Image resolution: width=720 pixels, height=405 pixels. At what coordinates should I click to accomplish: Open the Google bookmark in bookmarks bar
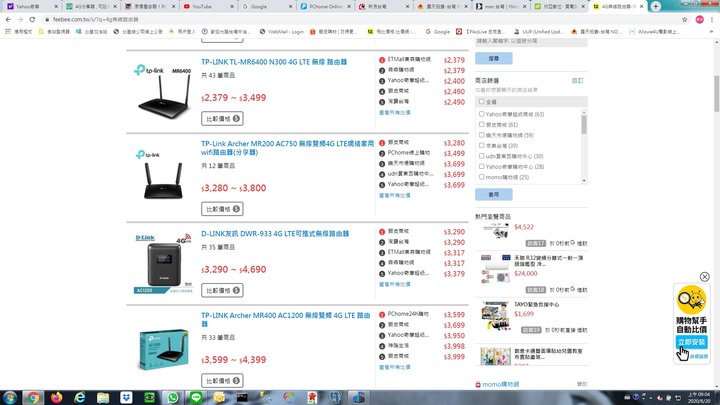438,32
